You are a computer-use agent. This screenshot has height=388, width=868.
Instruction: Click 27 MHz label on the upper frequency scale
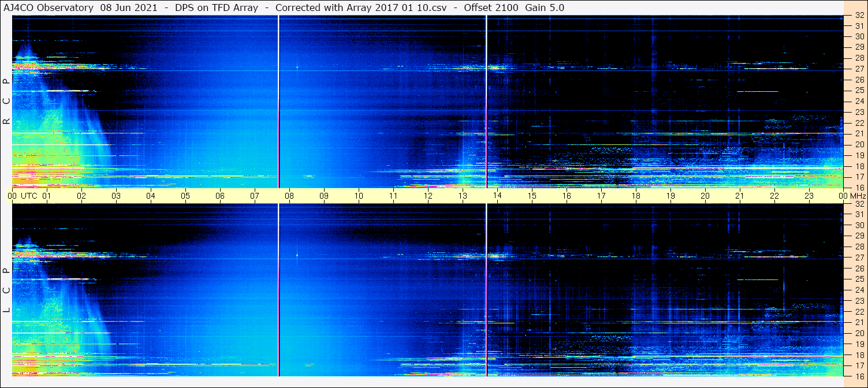(x=859, y=69)
